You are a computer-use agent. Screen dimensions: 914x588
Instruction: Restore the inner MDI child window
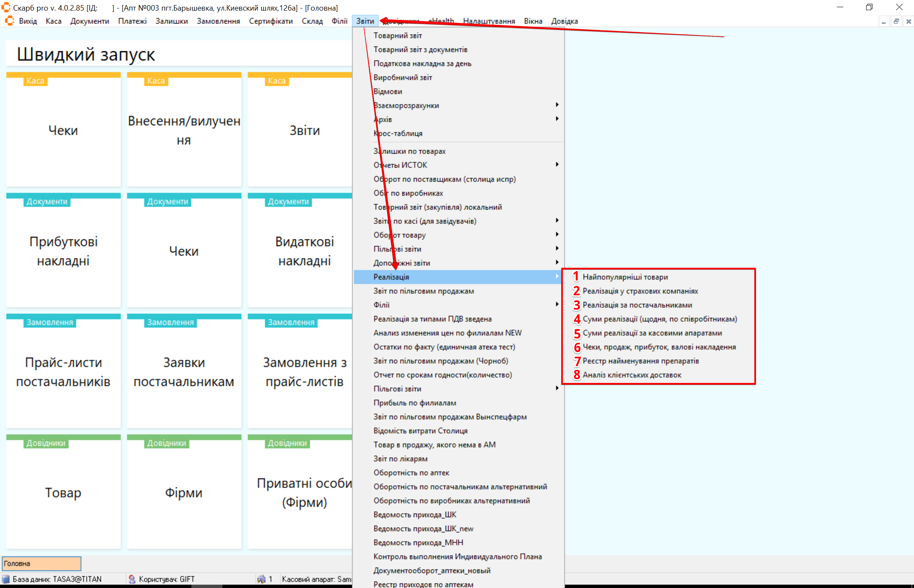point(896,21)
